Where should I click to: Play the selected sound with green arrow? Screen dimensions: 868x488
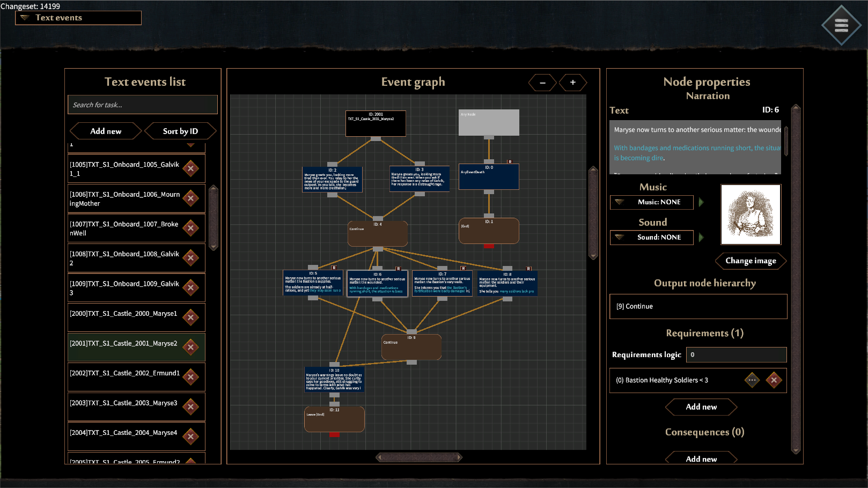pyautogui.click(x=701, y=237)
